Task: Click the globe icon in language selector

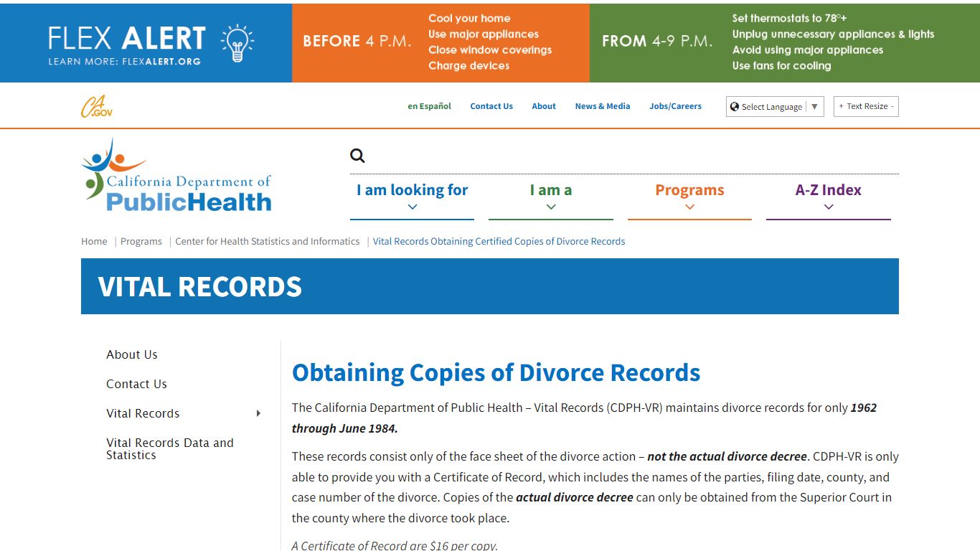Action: pyautogui.click(x=735, y=106)
